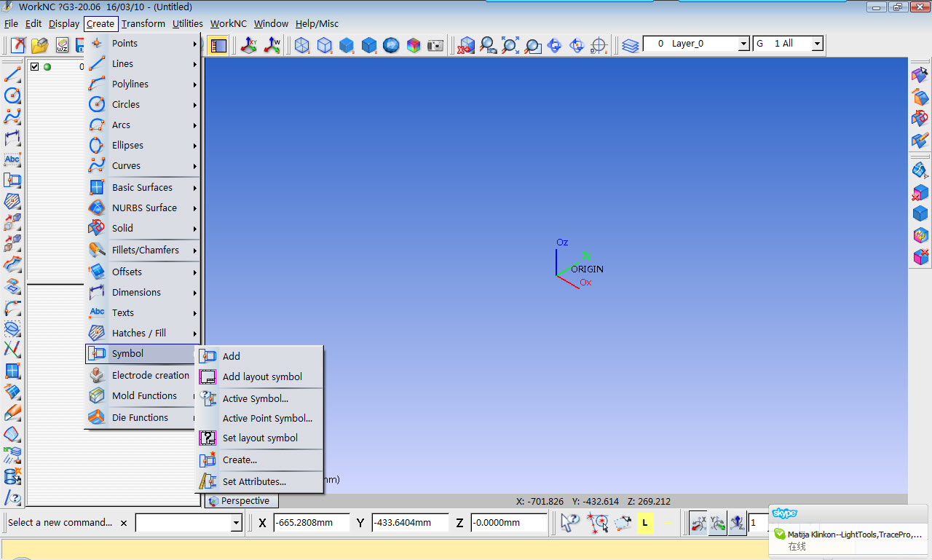This screenshot has width=932, height=560.
Task: Open the command input dropdown arrow
Action: click(x=236, y=522)
